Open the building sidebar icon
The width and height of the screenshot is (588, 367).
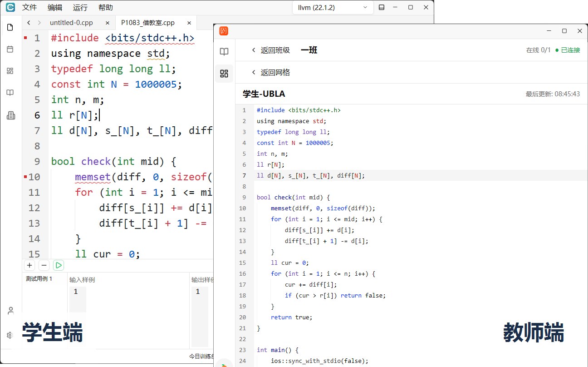pos(10,115)
